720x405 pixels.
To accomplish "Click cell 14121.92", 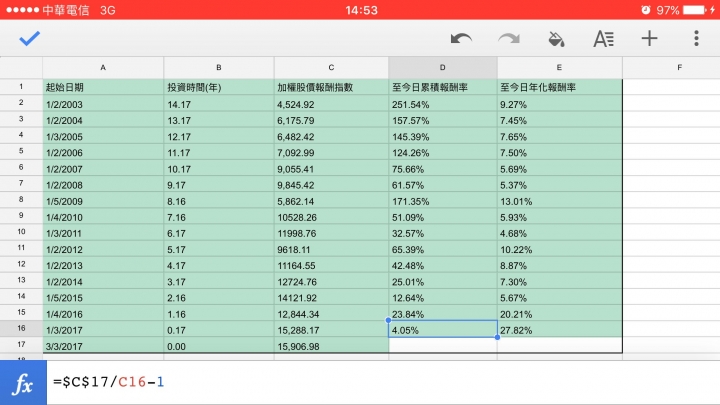I will [x=332, y=298].
